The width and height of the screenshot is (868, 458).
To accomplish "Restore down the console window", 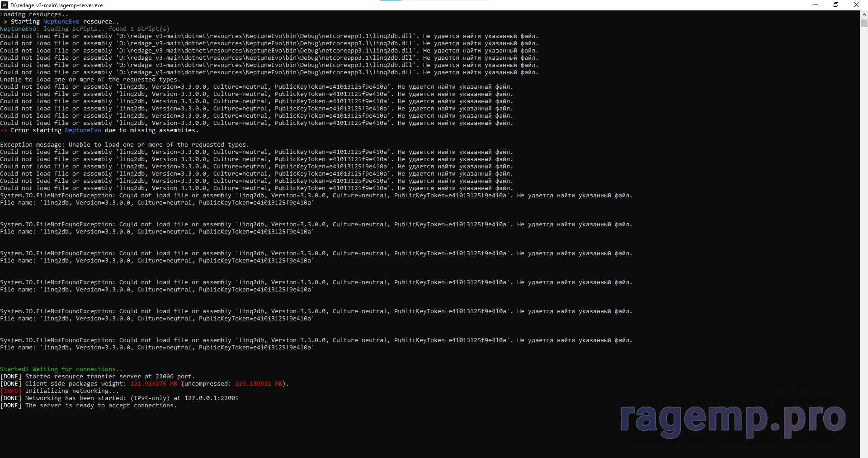I will 836,5.
